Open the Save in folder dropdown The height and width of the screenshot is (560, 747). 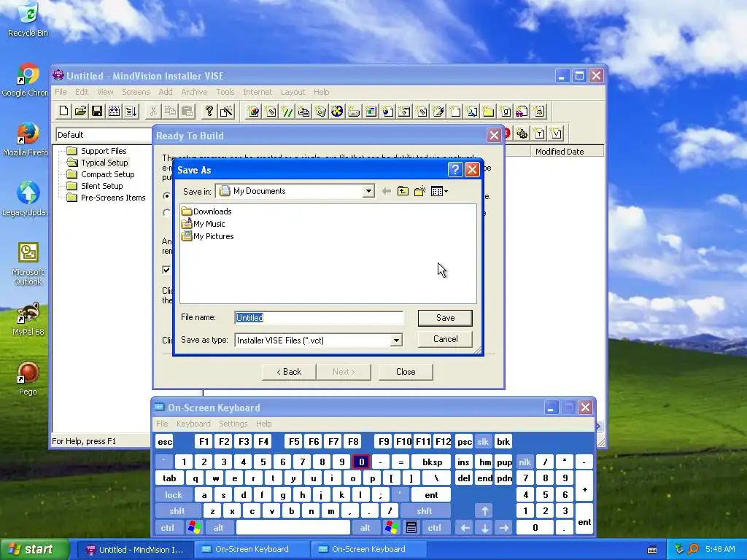(x=368, y=191)
